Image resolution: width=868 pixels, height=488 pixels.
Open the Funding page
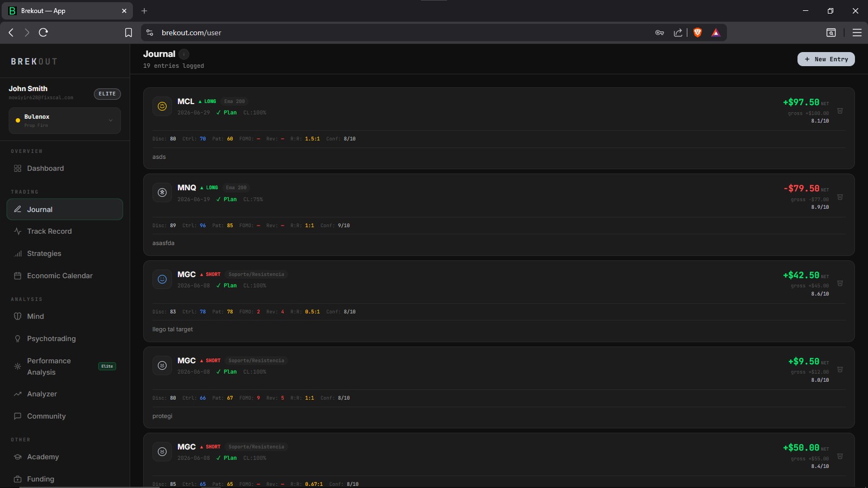[65, 479]
